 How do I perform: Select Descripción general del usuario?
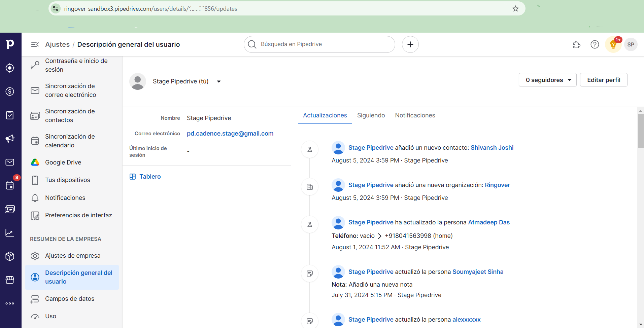(72, 277)
